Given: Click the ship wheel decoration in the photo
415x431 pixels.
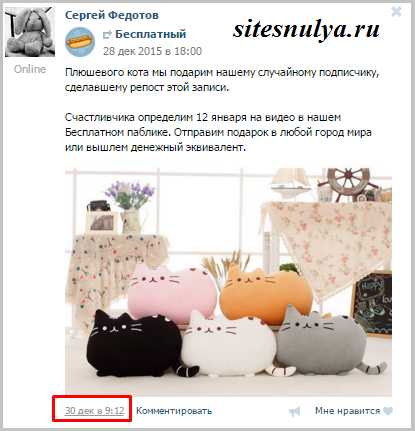Looking at the screenshot, I should coord(348,184).
